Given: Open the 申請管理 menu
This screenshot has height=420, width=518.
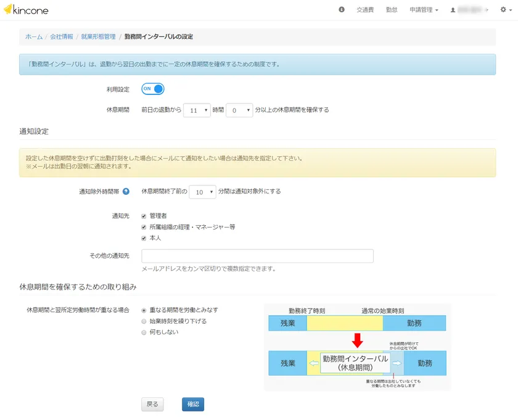Looking at the screenshot, I should [x=424, y=10].
